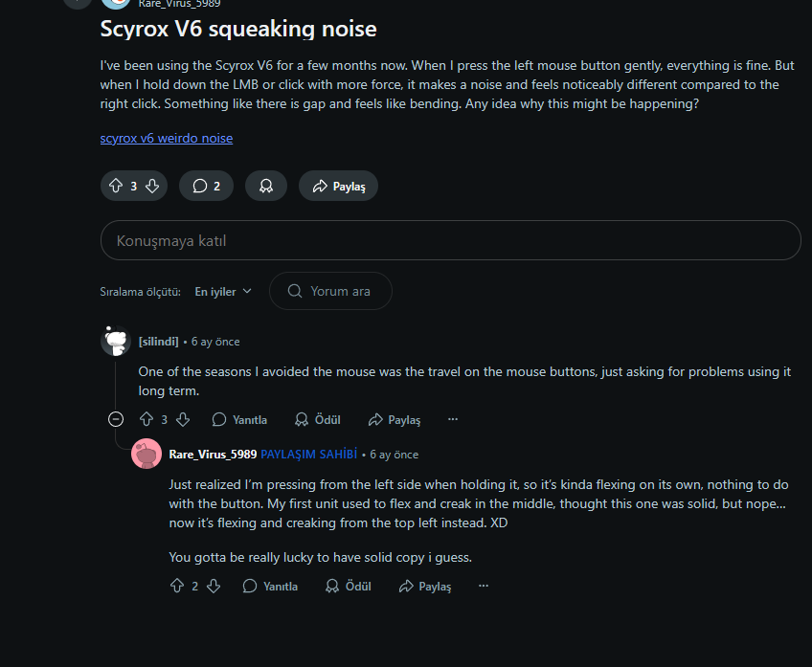Click the Yorum ara search box
Screen dimensions: 812x667
tap(330, 291)
